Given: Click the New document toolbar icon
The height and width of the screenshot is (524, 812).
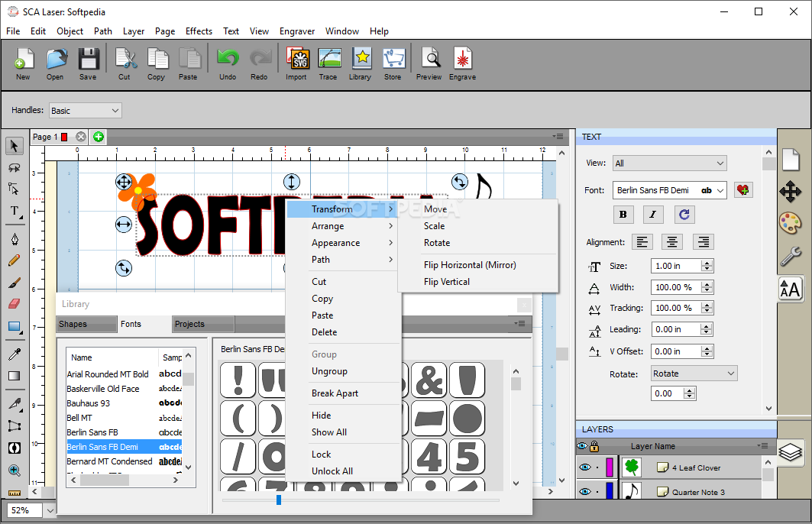Looking at the screenshot, I should pos(24,63).
